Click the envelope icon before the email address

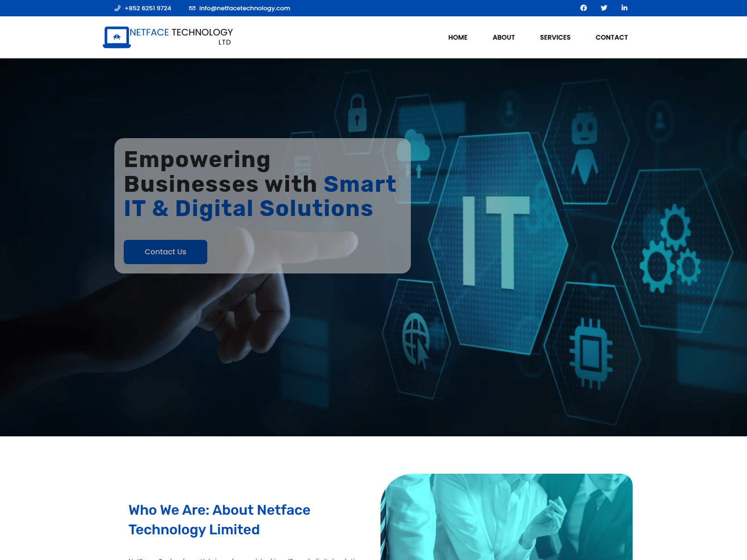coord(192,8)
